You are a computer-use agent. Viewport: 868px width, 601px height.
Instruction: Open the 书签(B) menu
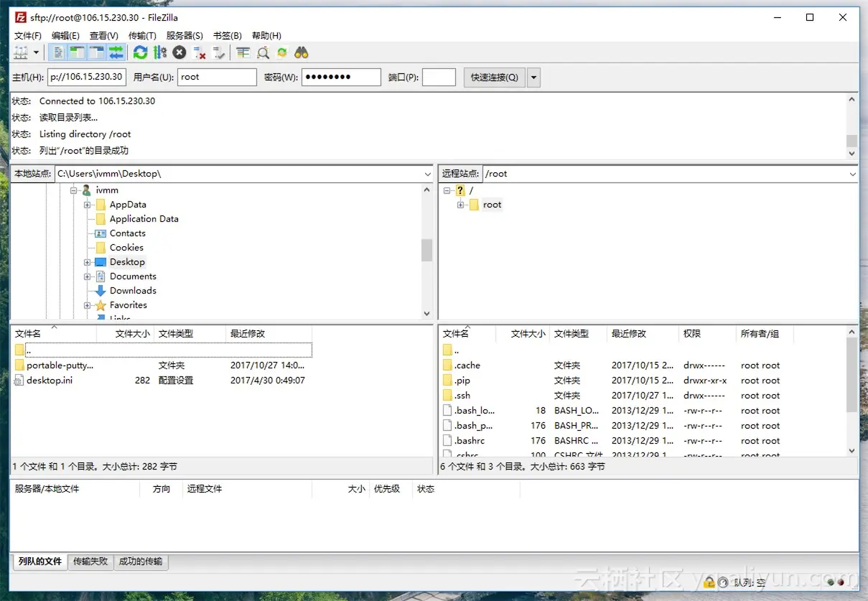point(228,35)
